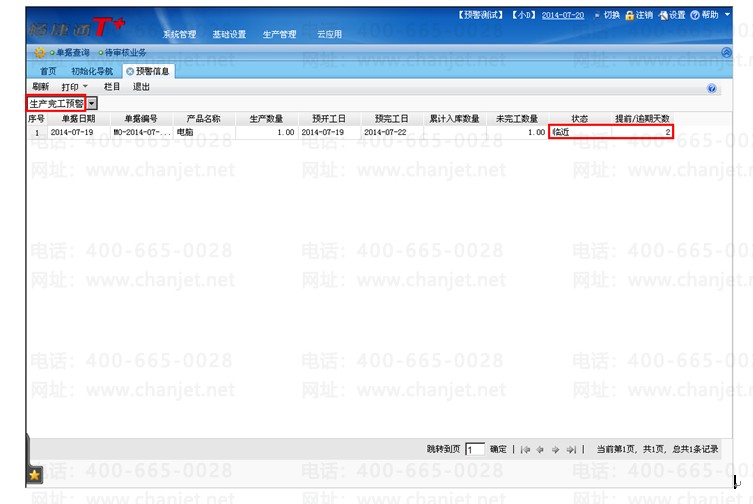The width and height of the screenshot is (753, 504).
Task: Click the login date 2014-07-20 link
Action: (563, 15)
